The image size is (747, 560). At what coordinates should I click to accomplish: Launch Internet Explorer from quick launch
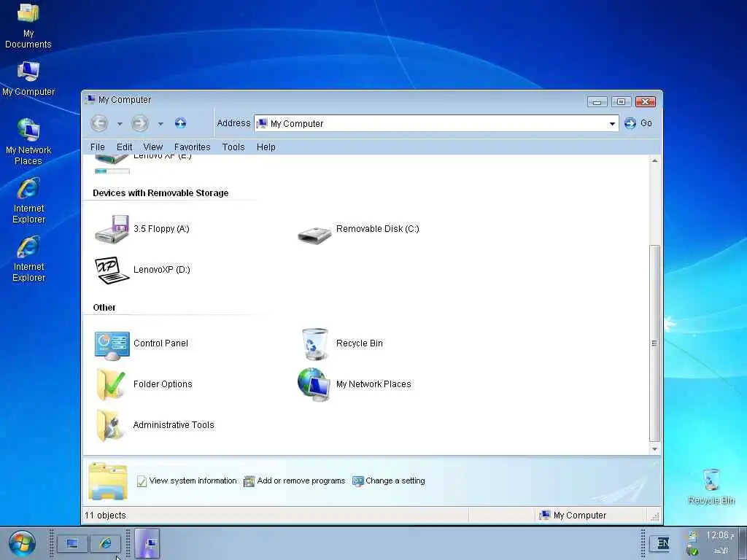pyautogui.click(x=105, y=543)
